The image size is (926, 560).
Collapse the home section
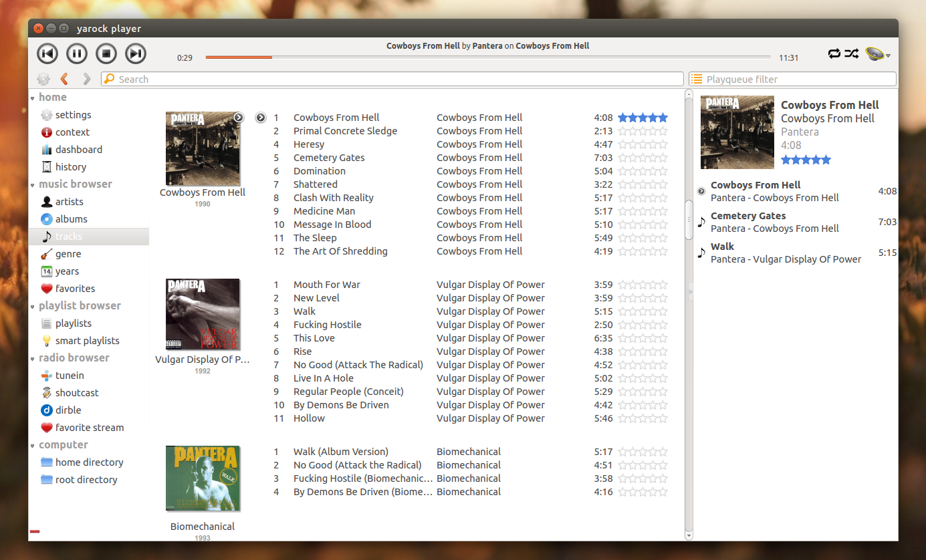click(32, 98)
